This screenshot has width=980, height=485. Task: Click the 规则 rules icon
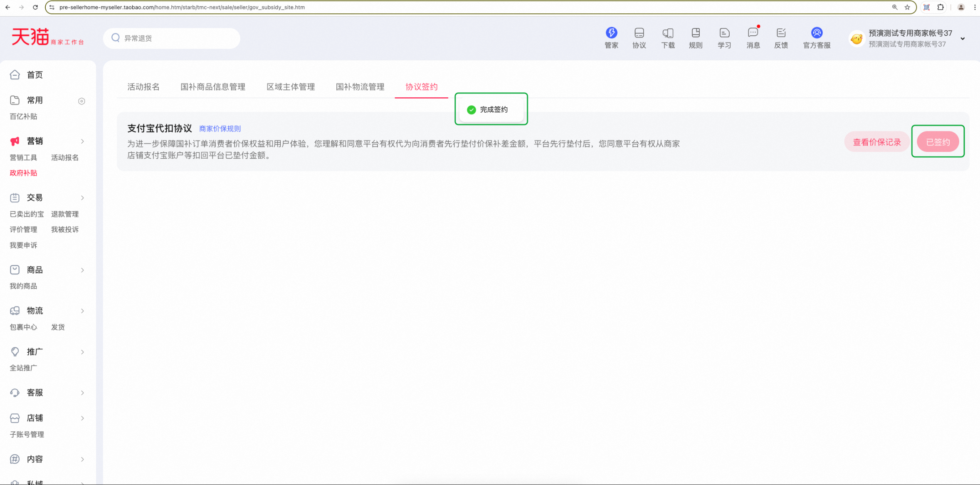[x=695, y=33]
